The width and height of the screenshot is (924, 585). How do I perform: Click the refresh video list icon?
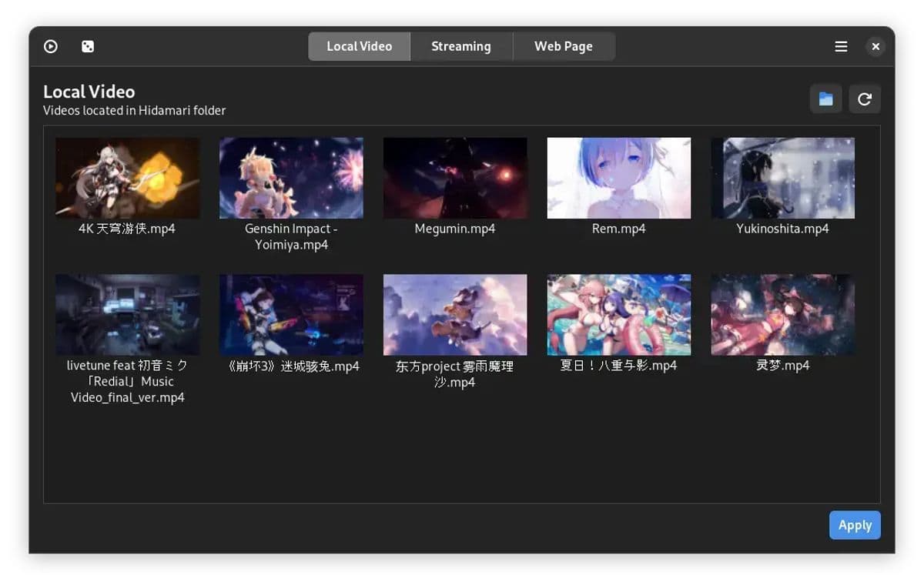coord(865,99)
